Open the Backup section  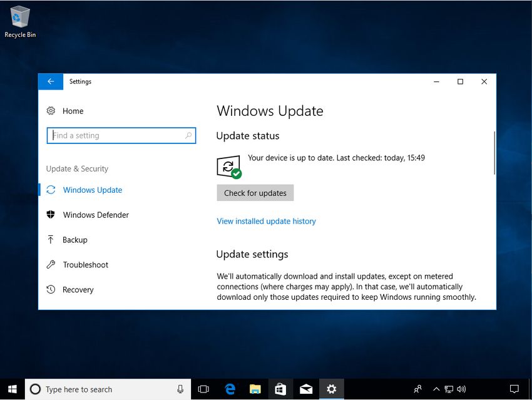(x=74, y=240)
